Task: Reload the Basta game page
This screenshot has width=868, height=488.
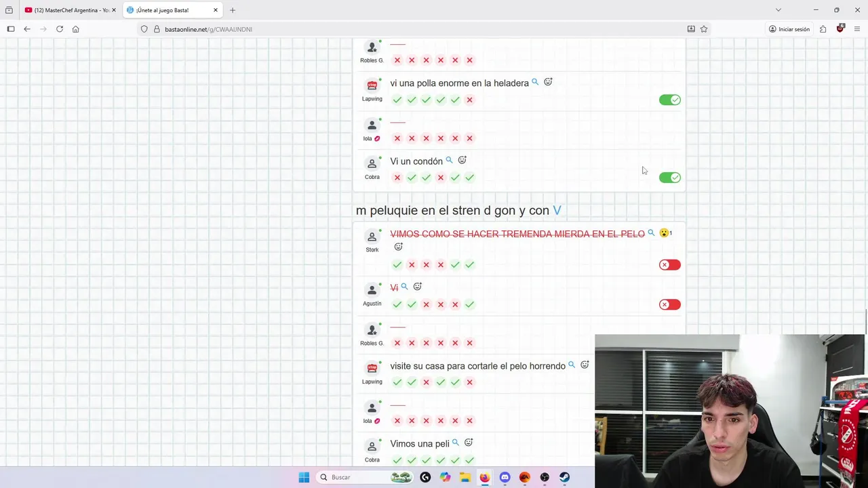Action: click(60, 29)
